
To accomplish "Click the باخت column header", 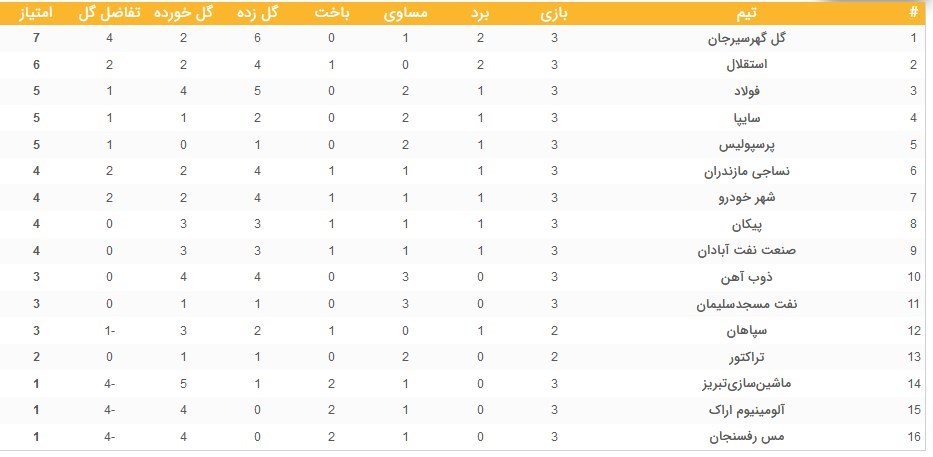I will pos(332,14).
